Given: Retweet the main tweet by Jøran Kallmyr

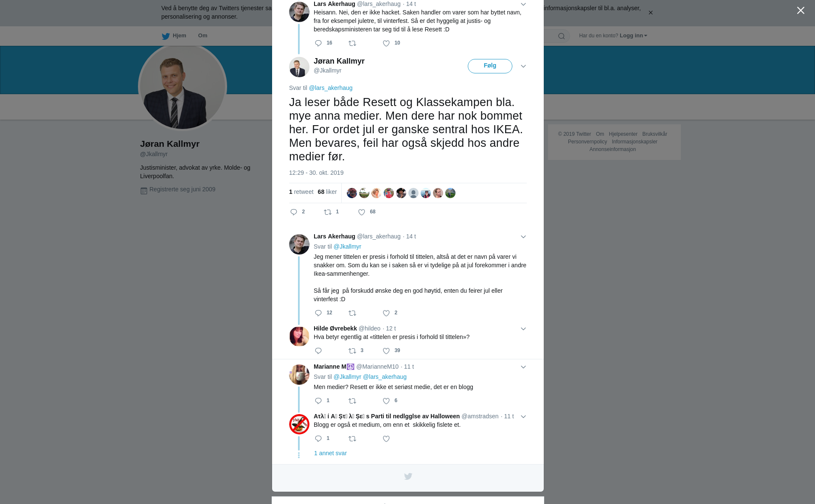Looking at the screenshot, I should coord(328,212).
